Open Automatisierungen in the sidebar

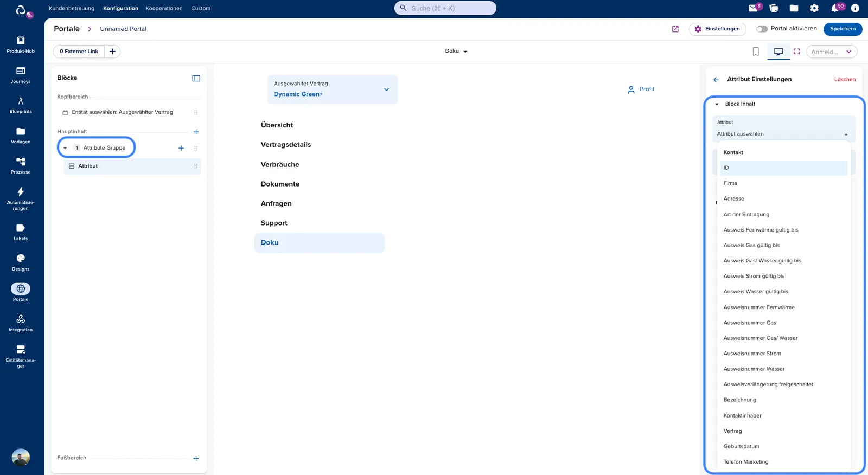pos(21,198)
